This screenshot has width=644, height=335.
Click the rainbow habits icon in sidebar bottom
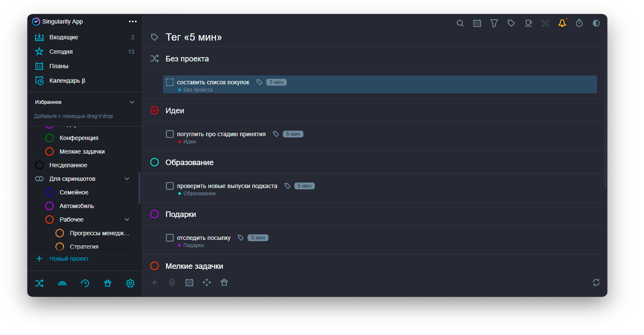[x=62, y=284]
